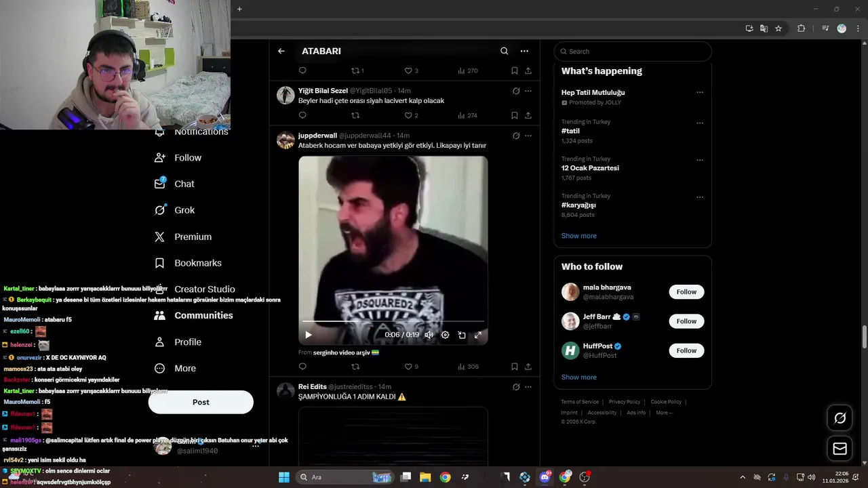Click the X Search input field
Image resolution: width=868 pixels, height=488 pixels.
tap(633, 52)
